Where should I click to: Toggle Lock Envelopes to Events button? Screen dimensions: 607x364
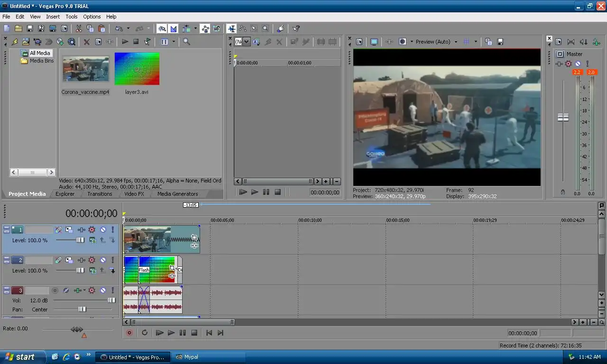205,29
